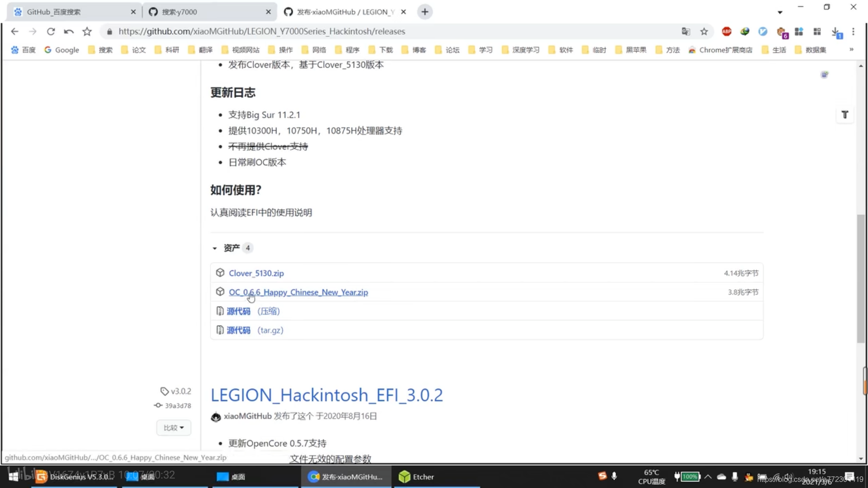Open the v3.0.2 tag link
The image size is (868, 488).
tap(176, 391)
